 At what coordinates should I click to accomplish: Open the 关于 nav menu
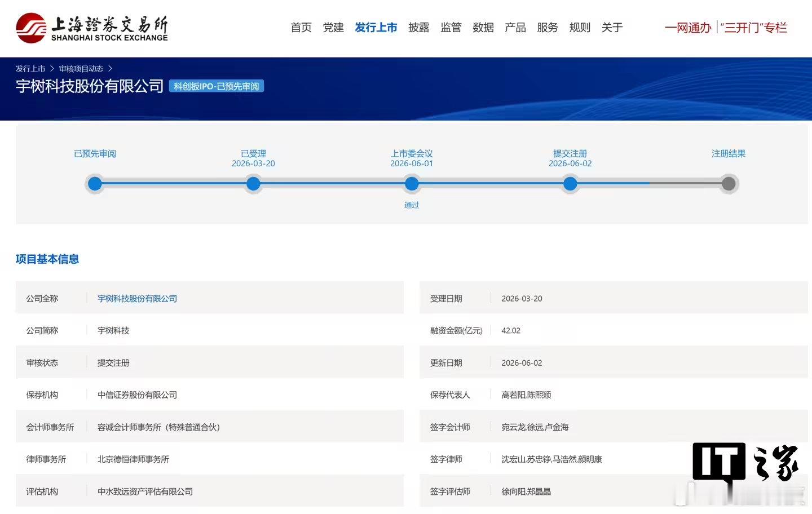click(x=612, y=28)
